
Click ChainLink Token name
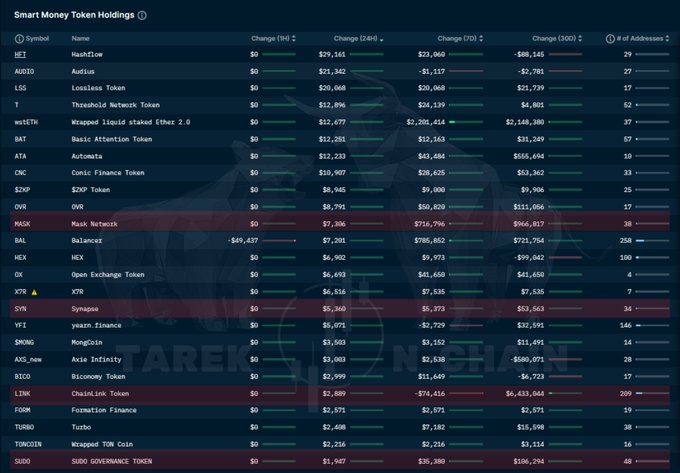point(100,394)
